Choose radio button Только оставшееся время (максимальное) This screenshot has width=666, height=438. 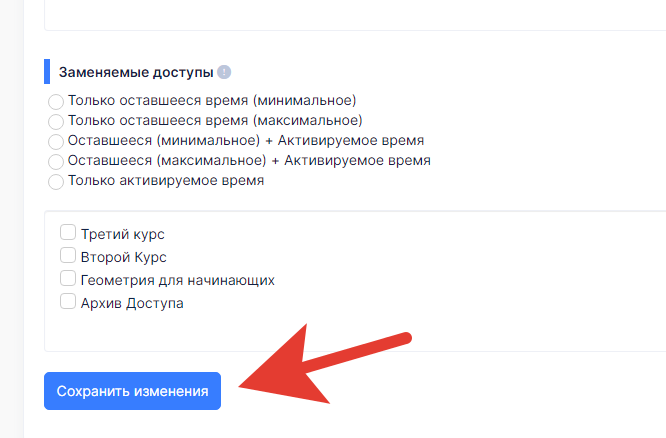(x=56, y=121)
